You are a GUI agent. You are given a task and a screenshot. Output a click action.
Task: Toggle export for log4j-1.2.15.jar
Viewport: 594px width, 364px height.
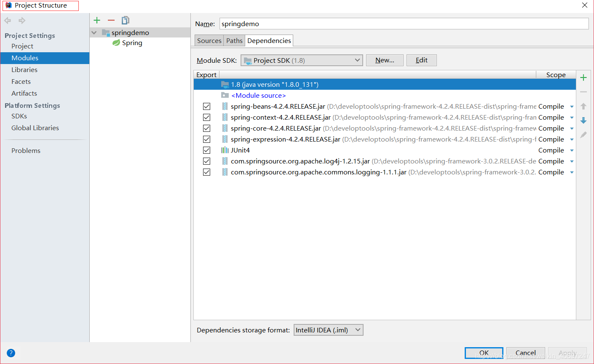(206, 161)
